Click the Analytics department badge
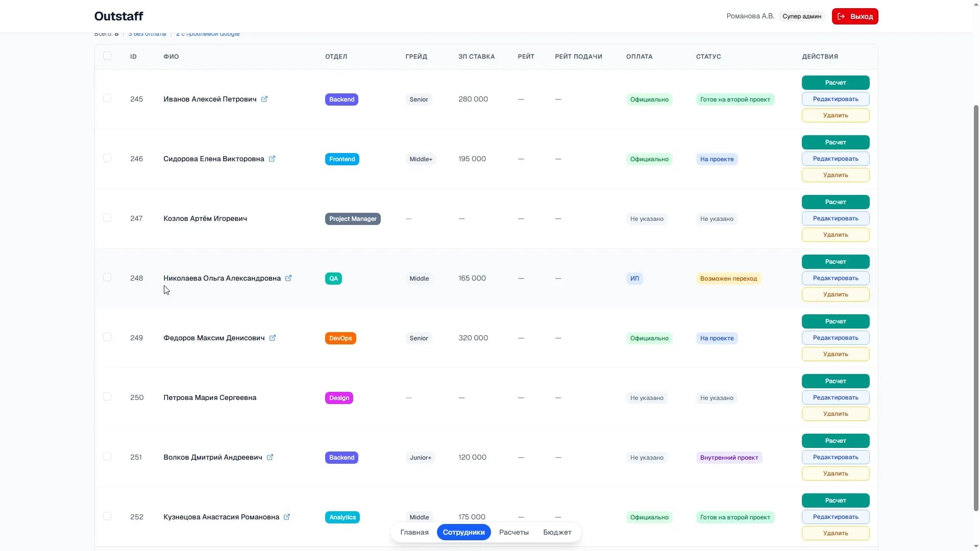The image size is (980, 551). (x=342, y=517)
